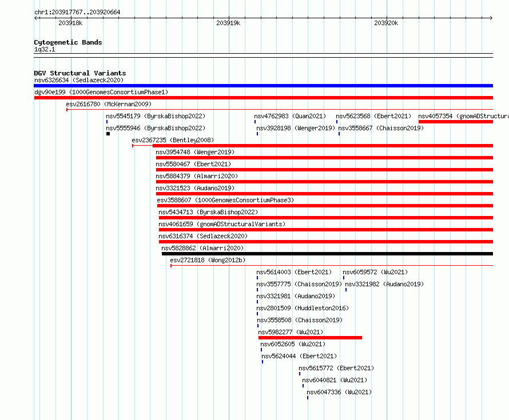The height and width of the screenshot is (420, 509).
Task: Open nsv3558508 (Chaisson2019) label
Action: point(300,320)
